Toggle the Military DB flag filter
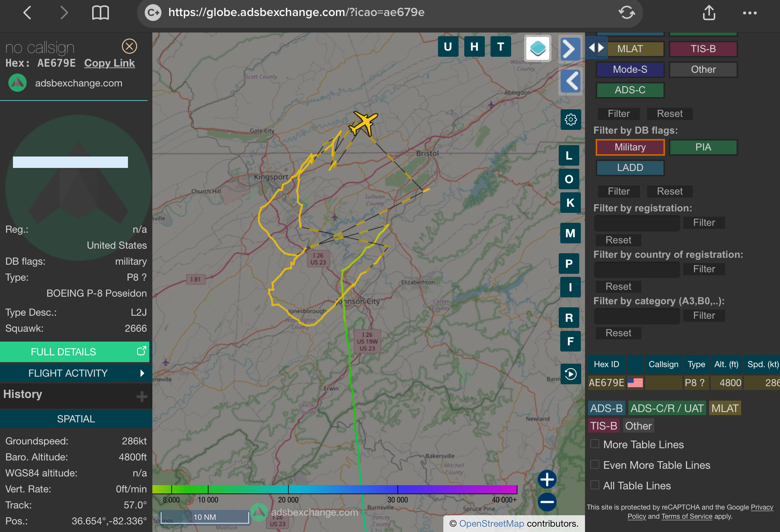The height and width of the screenshot is (532, 780). [x=630, y=147]
